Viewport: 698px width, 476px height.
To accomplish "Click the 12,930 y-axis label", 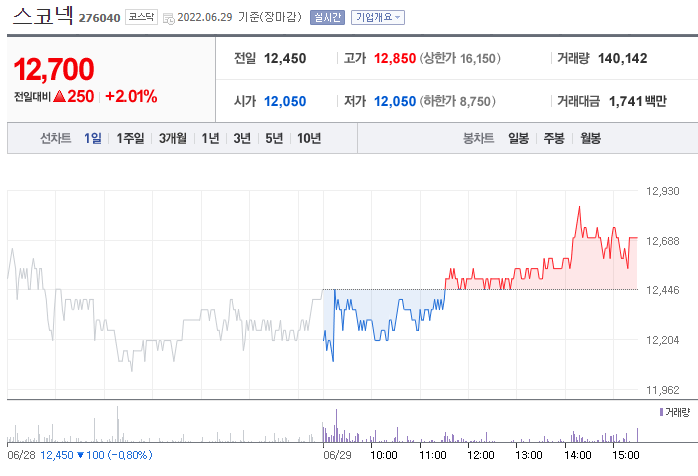I will coord(662,191).
